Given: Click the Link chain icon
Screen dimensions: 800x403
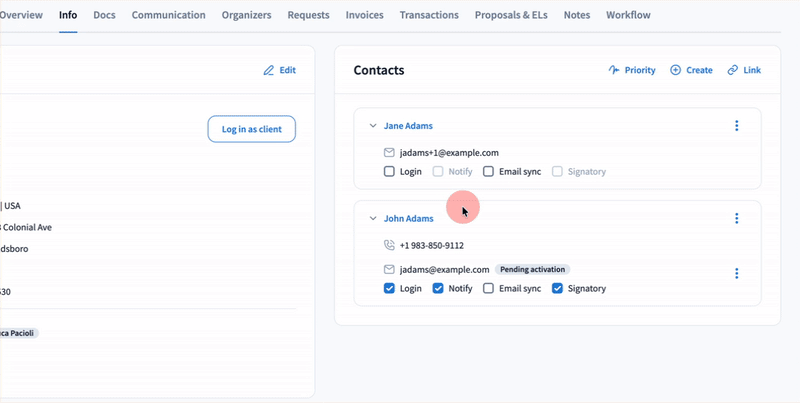Looking at the screenshot, I should click(x=733, y=71).
